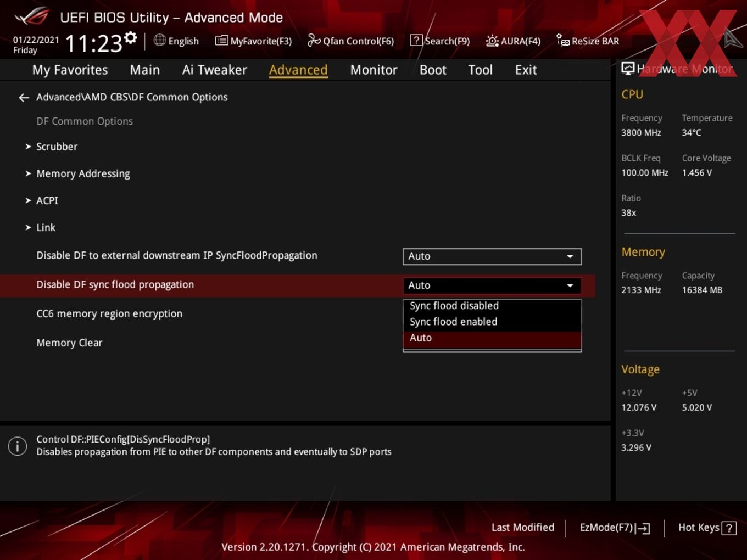Click CPU temperature value 34°C
This screenshot has height=560, width=747.
coord(692,132)
